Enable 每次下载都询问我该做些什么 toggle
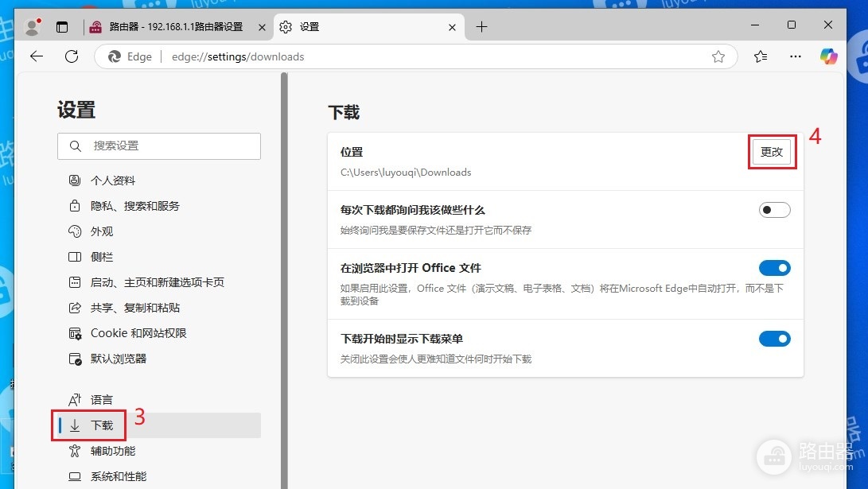This screenshot has width=868, height=489. (x=774, y=210)
